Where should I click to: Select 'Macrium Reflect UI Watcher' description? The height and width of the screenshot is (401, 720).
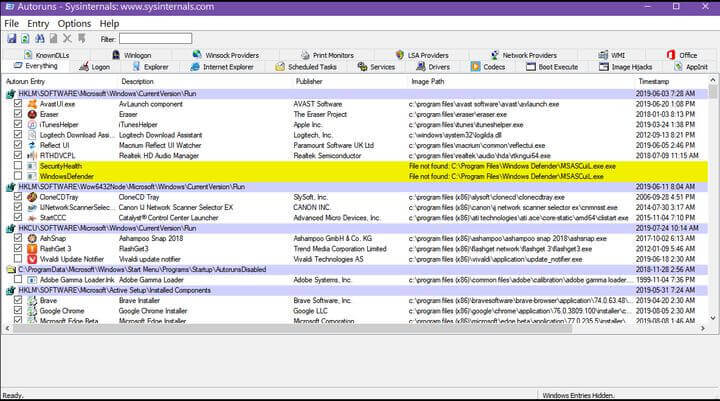click(160, 145)
